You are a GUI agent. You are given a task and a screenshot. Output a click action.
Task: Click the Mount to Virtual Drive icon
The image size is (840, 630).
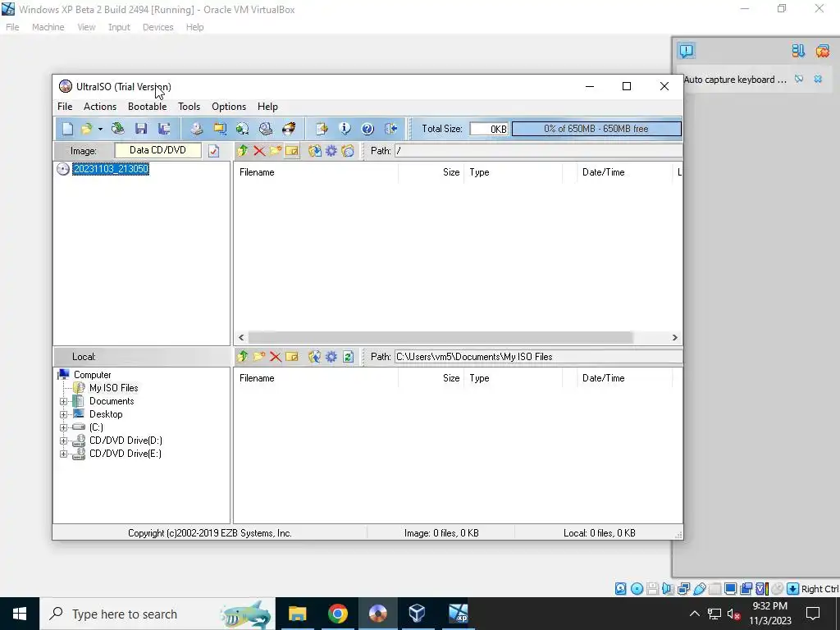(x=266, y=129)
